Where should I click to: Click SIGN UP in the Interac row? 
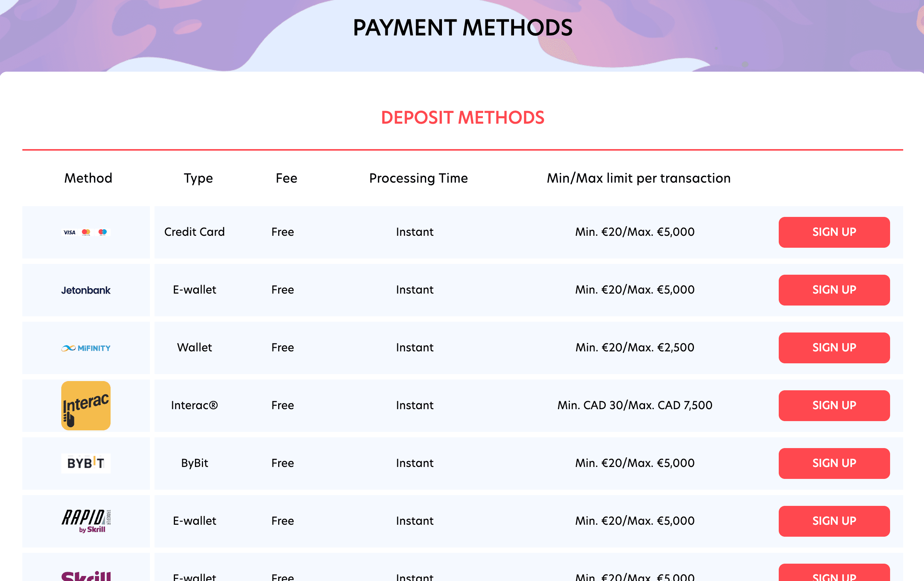coord(834,405)
